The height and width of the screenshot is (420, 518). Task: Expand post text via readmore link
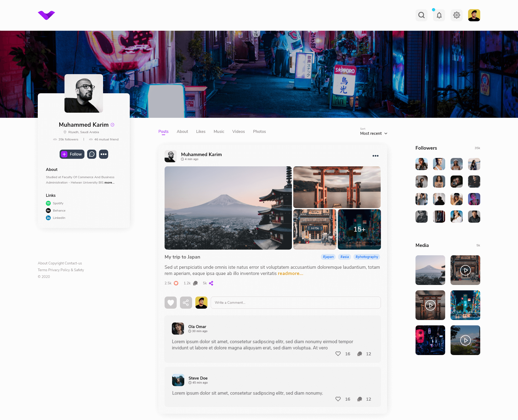290,273
